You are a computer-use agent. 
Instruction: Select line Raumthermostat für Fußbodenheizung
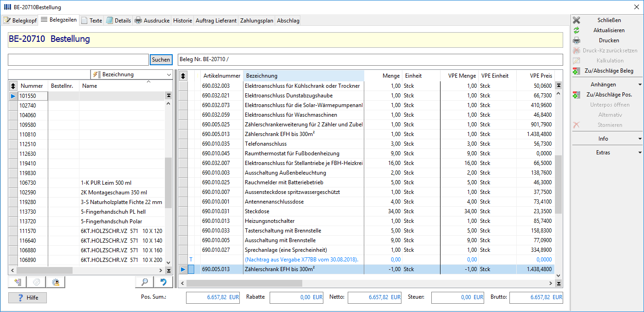click(x=366, y=153)
